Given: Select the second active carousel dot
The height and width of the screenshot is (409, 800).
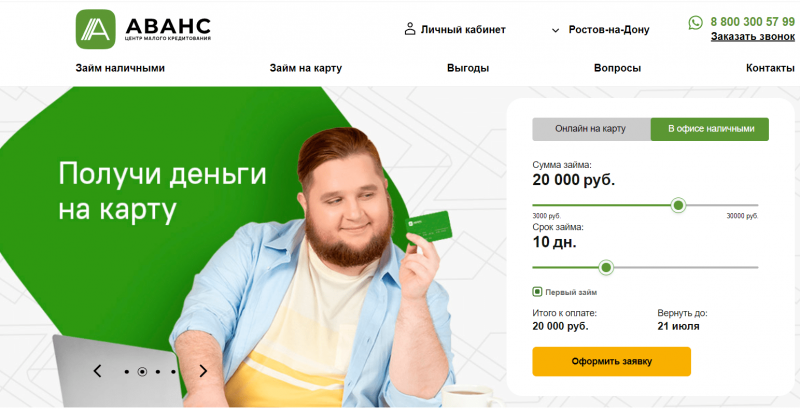Looking at the screenshot, I should (x=142, y=372).
